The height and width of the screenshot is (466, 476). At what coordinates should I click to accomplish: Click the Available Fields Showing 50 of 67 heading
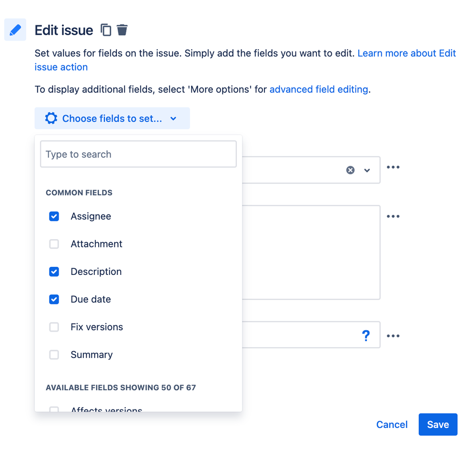click(x=121, y=388)
